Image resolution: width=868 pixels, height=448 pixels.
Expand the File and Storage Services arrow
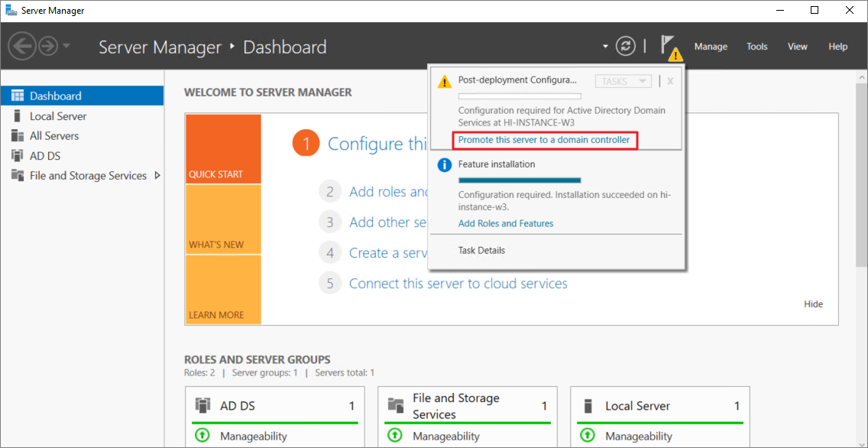157,176
